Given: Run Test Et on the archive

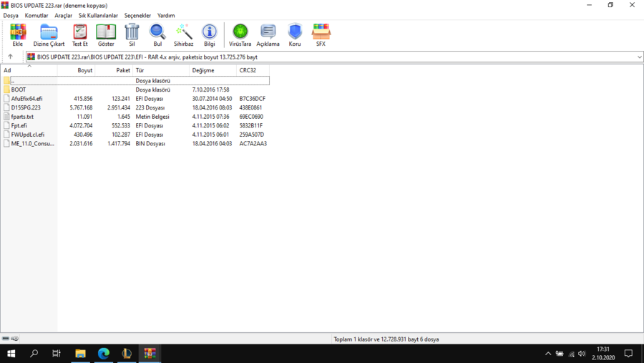Looking at the screenshot, I should [79, 34].
